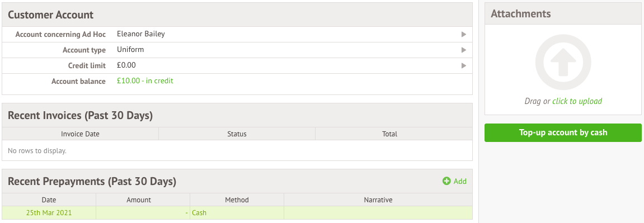Open the 25th Mar 2021 prepayment row
644x223 pixels.
coord(237,213)
